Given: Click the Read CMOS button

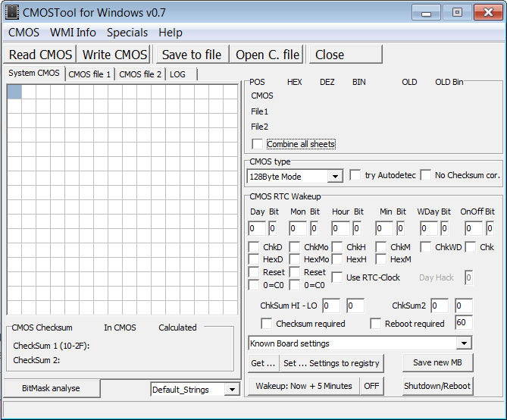Looking at the screenshot, I should coord(40,55).
